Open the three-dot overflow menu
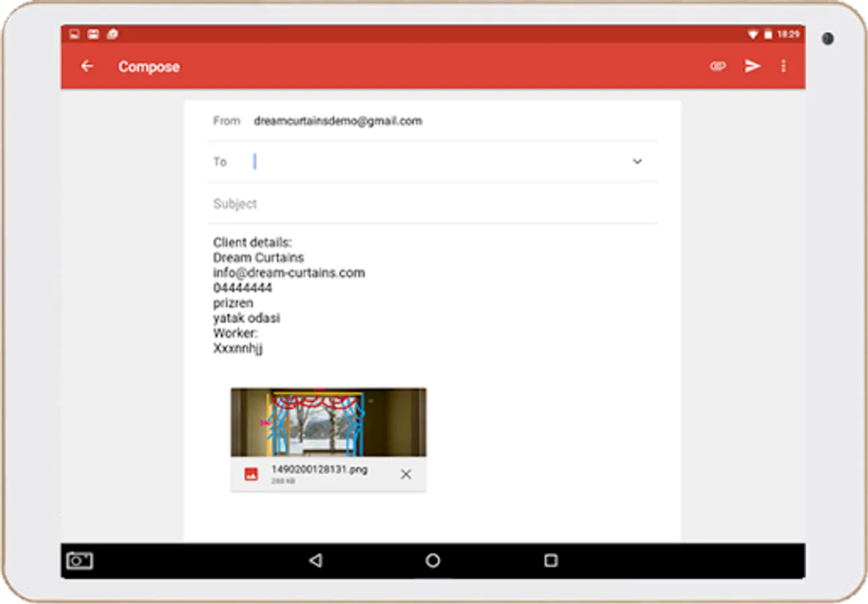The height and width of the screenshot is (604, 868). [783, 66]
